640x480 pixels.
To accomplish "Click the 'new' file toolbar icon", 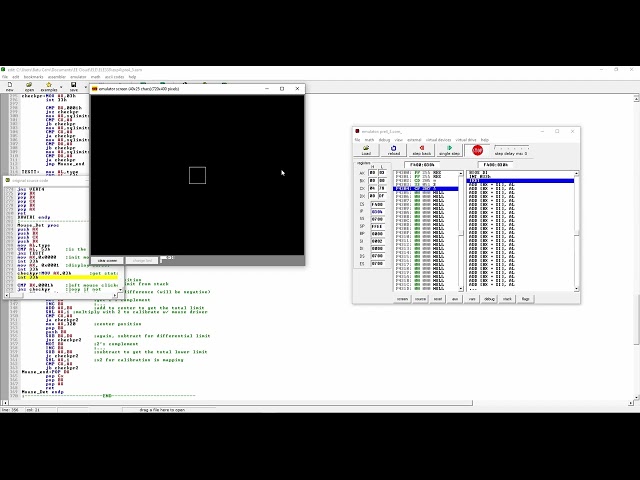I will 9,87.
